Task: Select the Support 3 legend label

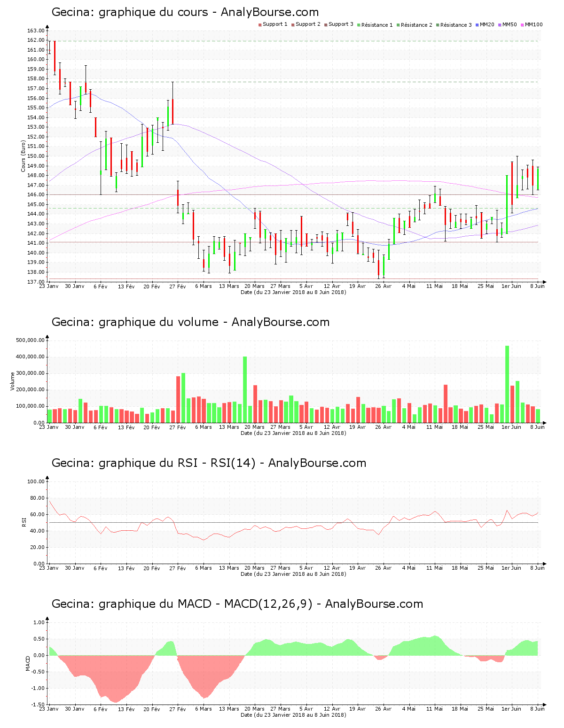Action: pos(341,24)
